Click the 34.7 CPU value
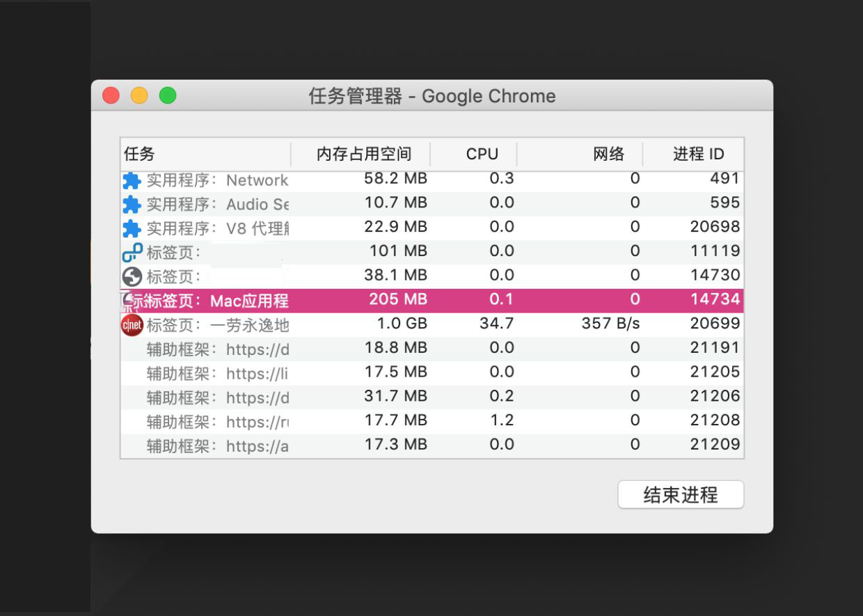The image size is (863, 616). click(497, 324)
